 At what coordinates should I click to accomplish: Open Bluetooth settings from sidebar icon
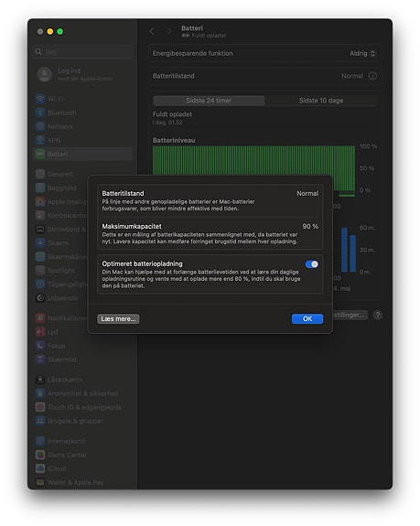[x=40, y=113]
